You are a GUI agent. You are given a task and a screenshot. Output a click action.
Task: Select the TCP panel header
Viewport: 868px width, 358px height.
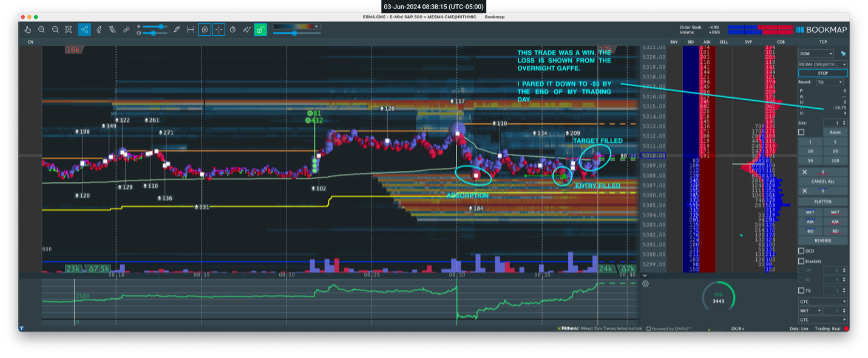pos(822,42)
